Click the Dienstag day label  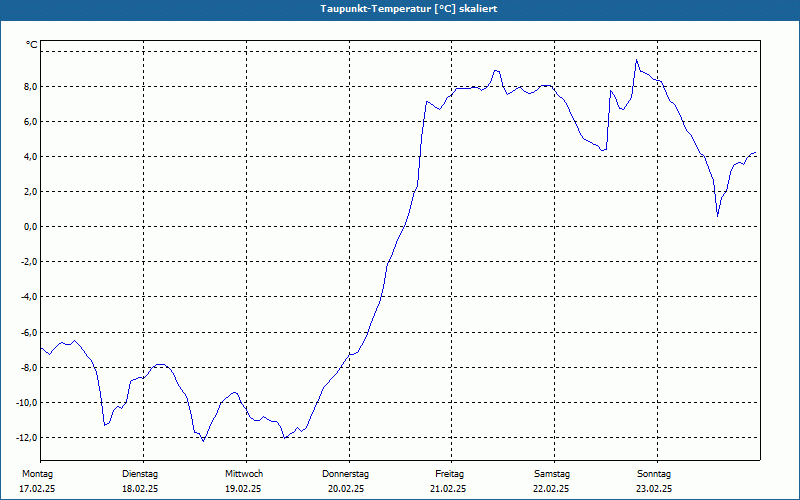[140, 474]
